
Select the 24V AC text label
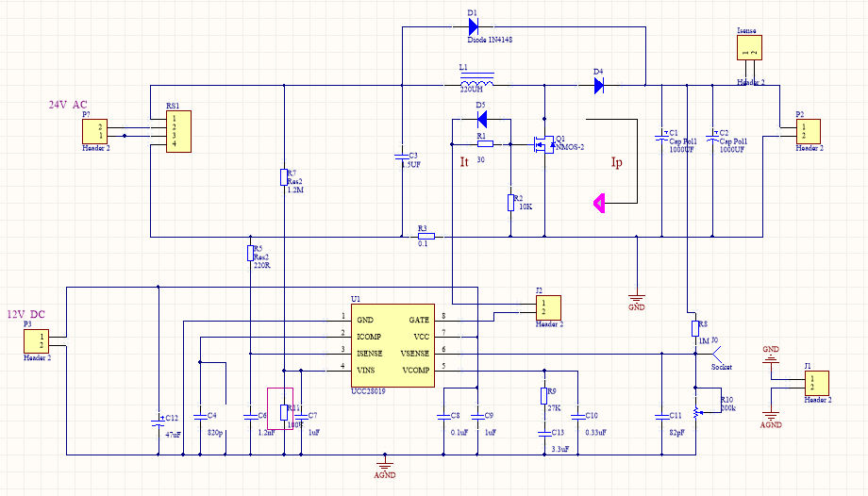[68, 105]
